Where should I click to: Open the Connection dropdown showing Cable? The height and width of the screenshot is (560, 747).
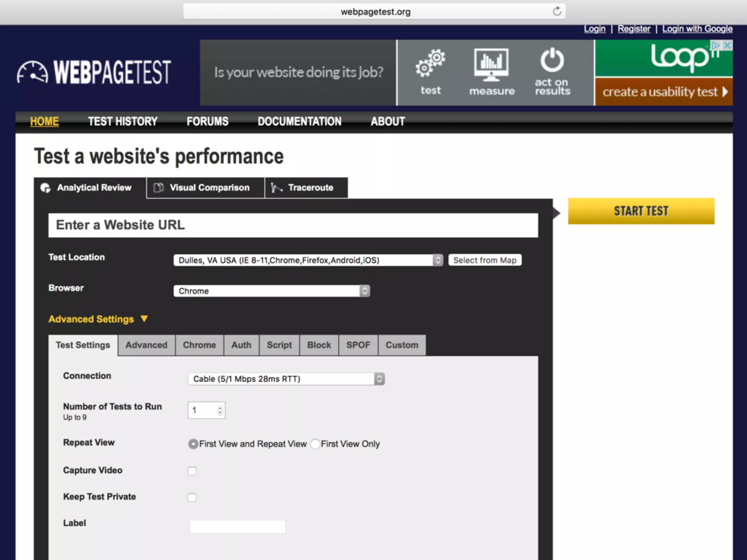tap(286, 379)
